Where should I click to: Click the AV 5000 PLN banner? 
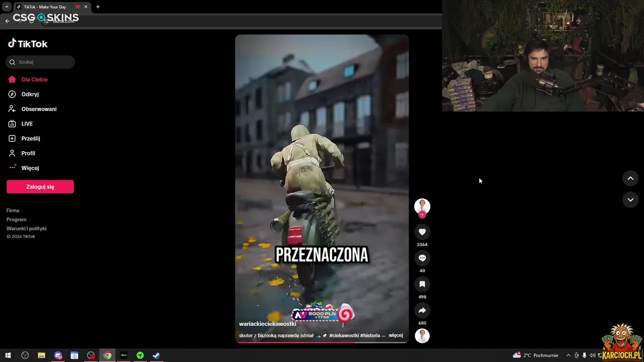click(x=323, y=313)
